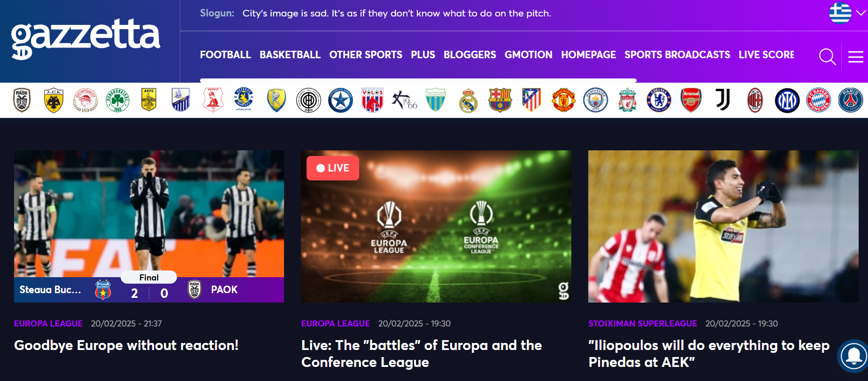
Task: Click the Juventus logo
Action: pyautogui.click(x=723, y=100)
